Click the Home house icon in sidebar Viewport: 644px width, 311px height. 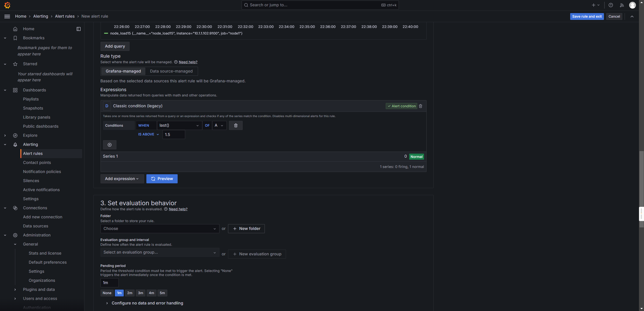tap(15, 29)
